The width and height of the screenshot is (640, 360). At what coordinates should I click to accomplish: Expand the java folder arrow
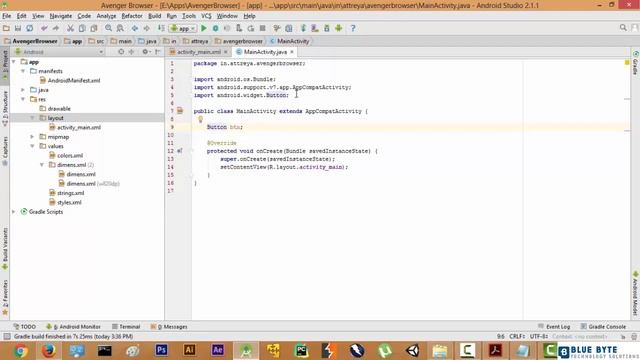(23, 90)
